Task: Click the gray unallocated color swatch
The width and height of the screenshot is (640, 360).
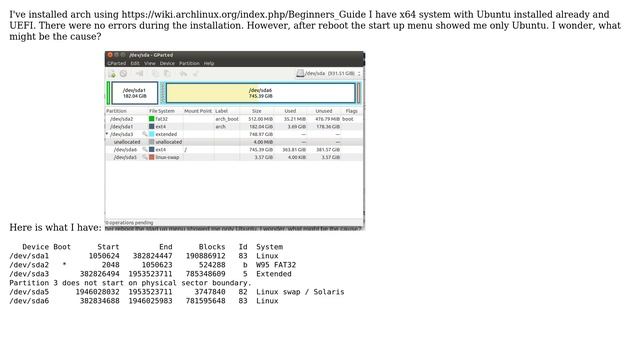Action: click(151, 142)
